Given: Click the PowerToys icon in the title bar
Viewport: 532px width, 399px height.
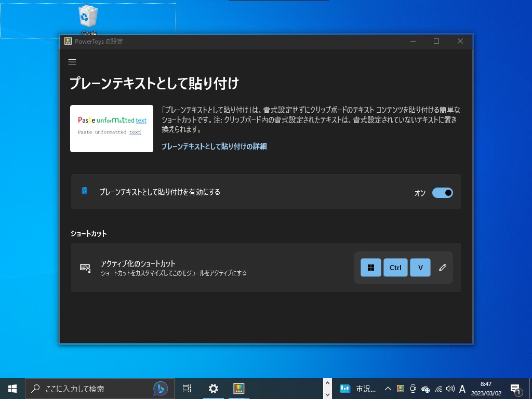Looking at the screenshot, I should pos(68,41).
